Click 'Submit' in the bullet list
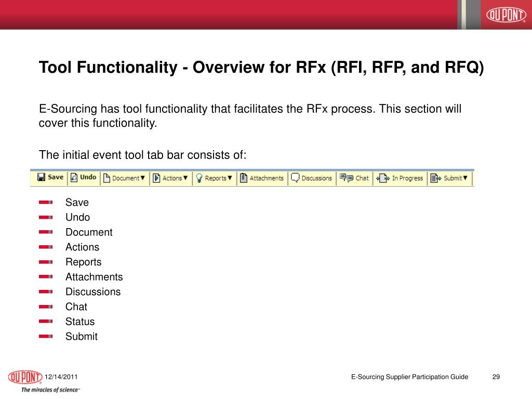 82,337
